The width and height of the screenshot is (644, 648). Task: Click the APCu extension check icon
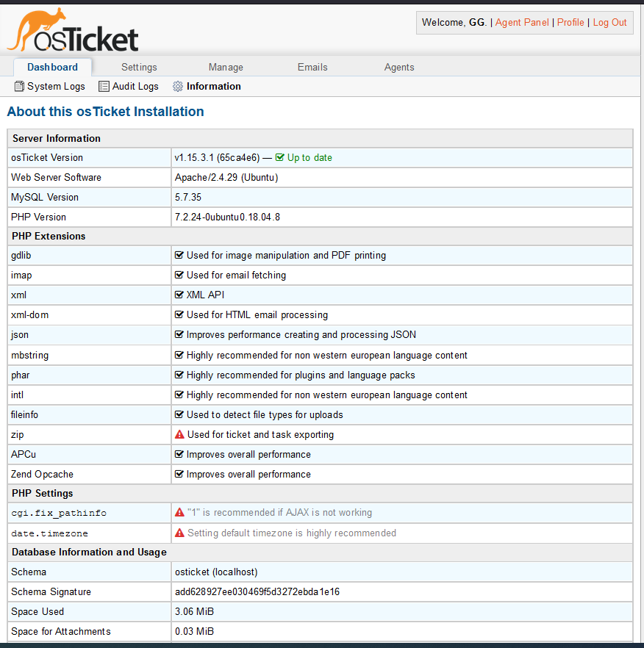179,454
